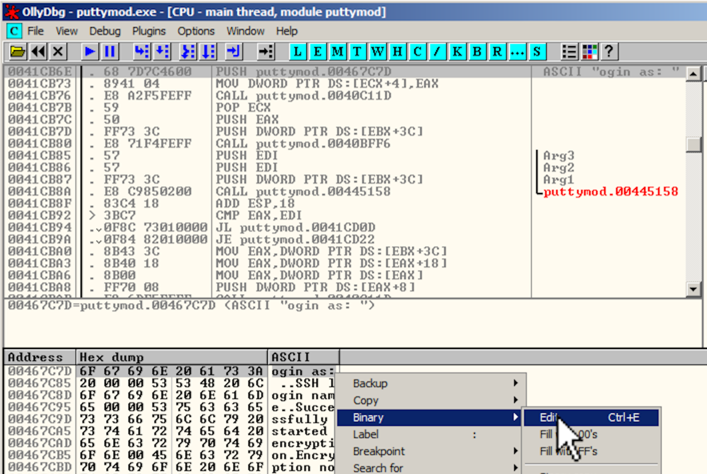
Task: Click the Close program X icon
Action: tap(58, 51)
